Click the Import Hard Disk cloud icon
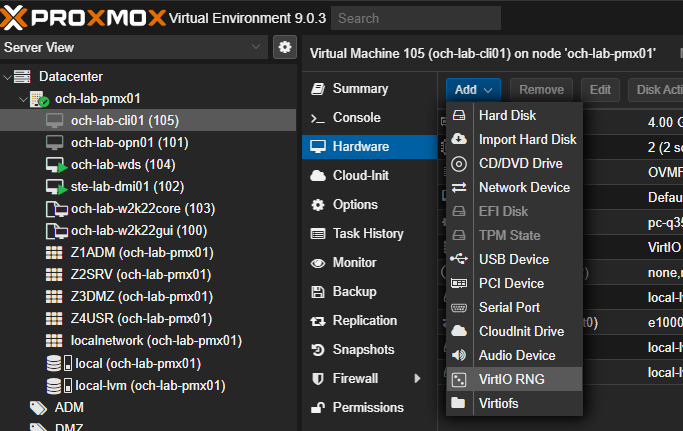Image resolution: width=683 pixels, height=431 pixels. click(x=459, y=139)
